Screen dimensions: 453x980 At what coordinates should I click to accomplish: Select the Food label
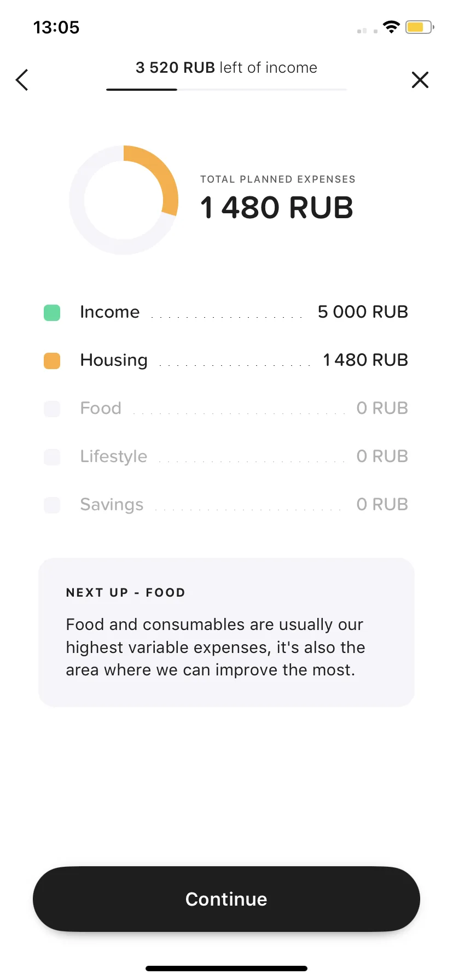(101, 409)
